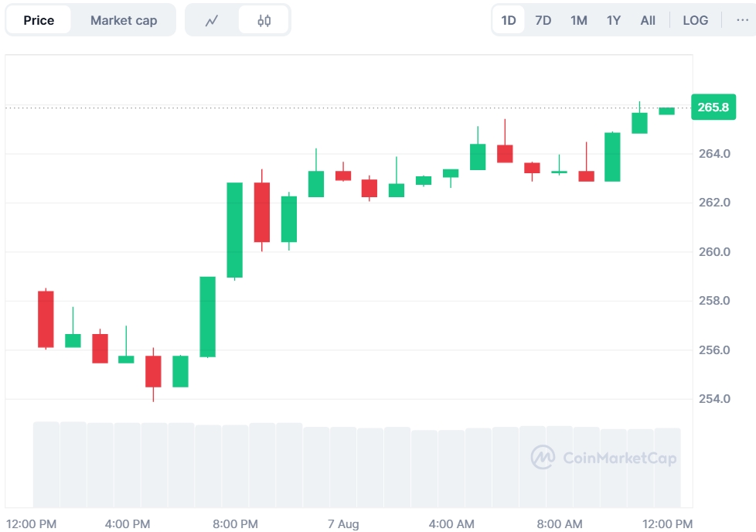Screen dimensions: 756x532
Task: Click the first red candle near 258.0
Action: click(46, 319)
